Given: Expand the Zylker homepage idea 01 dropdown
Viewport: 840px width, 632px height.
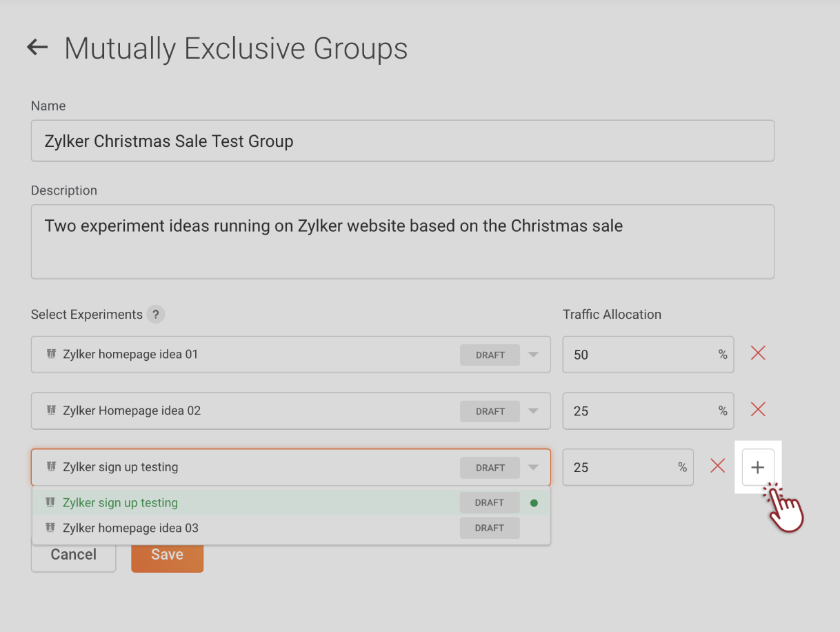Looking at the screenshot, I should coord(533,355).
